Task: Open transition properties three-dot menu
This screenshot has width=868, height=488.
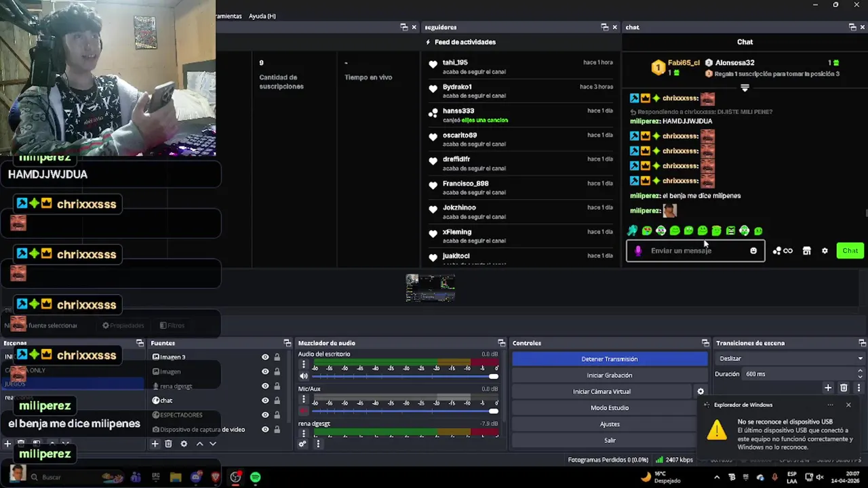Action: (859, 388)
